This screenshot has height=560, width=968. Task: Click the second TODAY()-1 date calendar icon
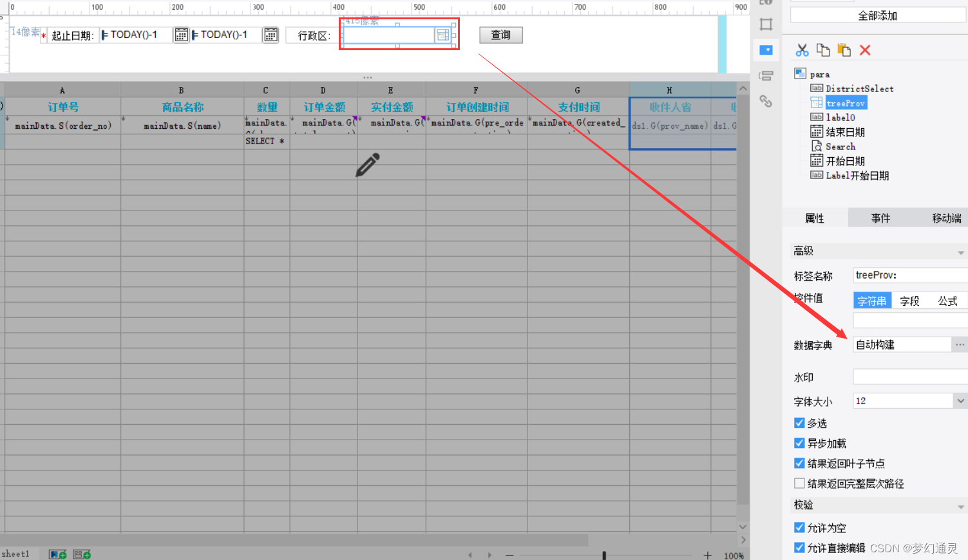271,35
